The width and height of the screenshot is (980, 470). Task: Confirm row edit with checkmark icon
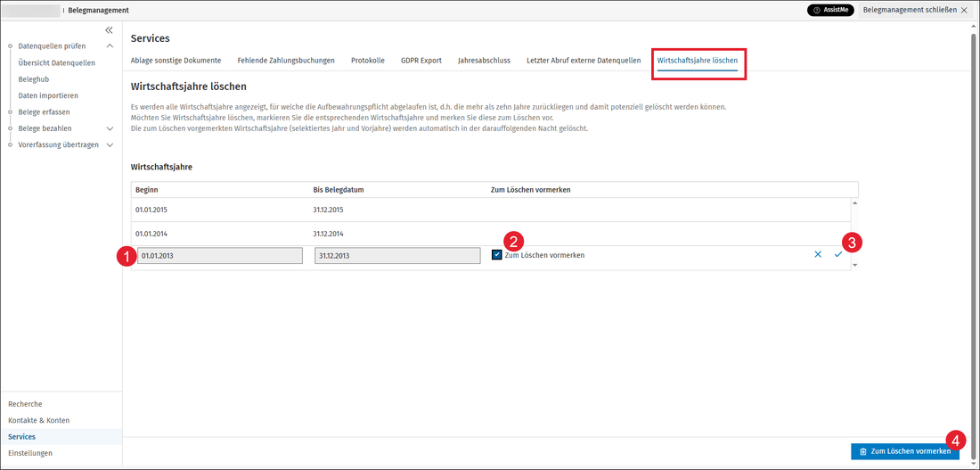[838, 255]
